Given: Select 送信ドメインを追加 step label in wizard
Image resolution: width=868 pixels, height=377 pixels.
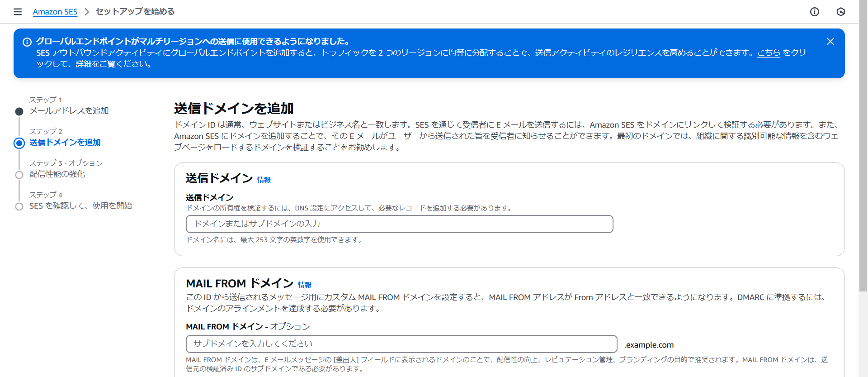Looking at the screenshot, I should pyautogui.click(x=65, y=142).
